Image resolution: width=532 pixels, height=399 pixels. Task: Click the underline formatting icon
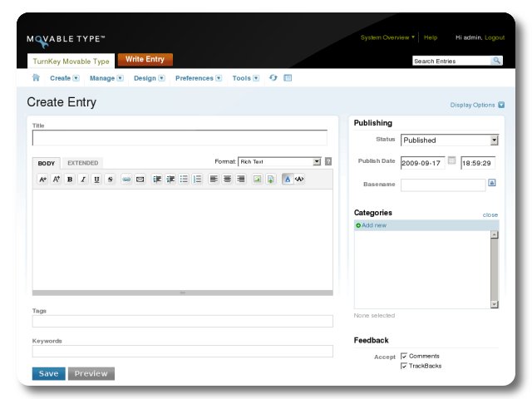point(96,179)
